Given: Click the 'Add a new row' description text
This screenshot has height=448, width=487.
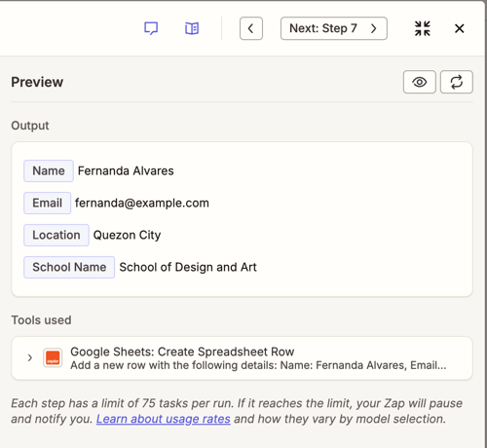Looking at the screenshot, I should point(258,365).
